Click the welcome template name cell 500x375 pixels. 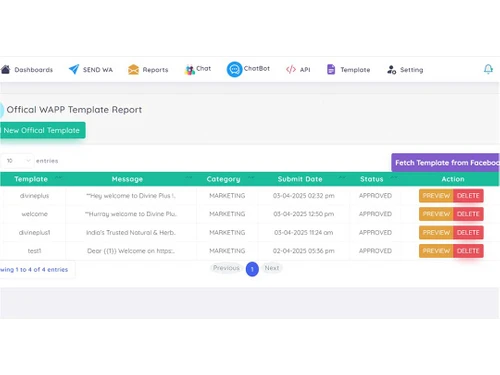(x=35, y=214)
